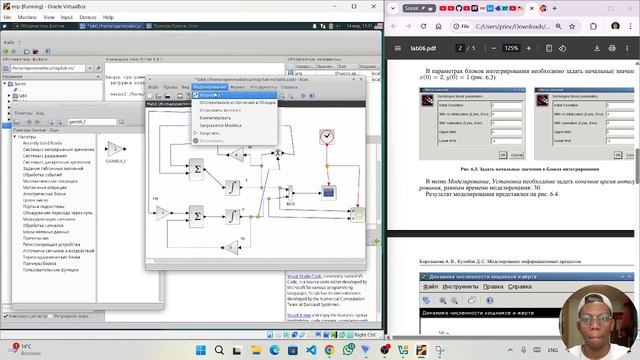Click the Xcos diagram horizontal scrollbar
Screen dimensions: 640x360
tap(256, 260)
